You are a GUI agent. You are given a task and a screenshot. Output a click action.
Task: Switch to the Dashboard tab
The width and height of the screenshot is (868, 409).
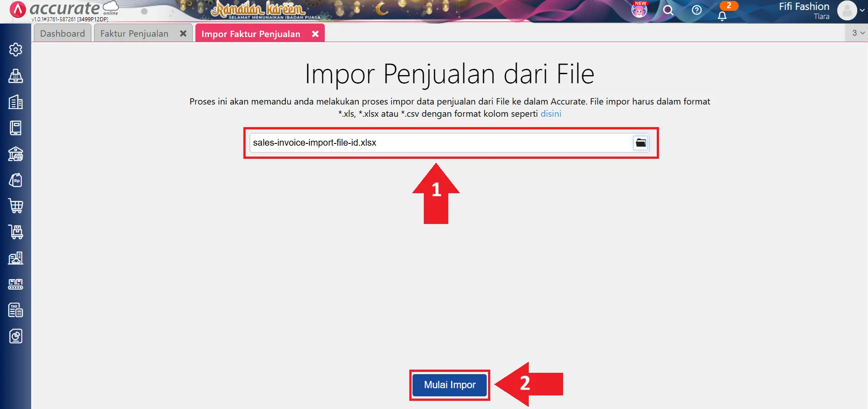click(x=62, y=33)
